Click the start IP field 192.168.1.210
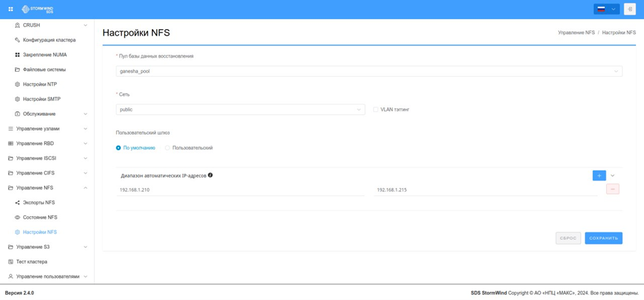 coord(240,189)
